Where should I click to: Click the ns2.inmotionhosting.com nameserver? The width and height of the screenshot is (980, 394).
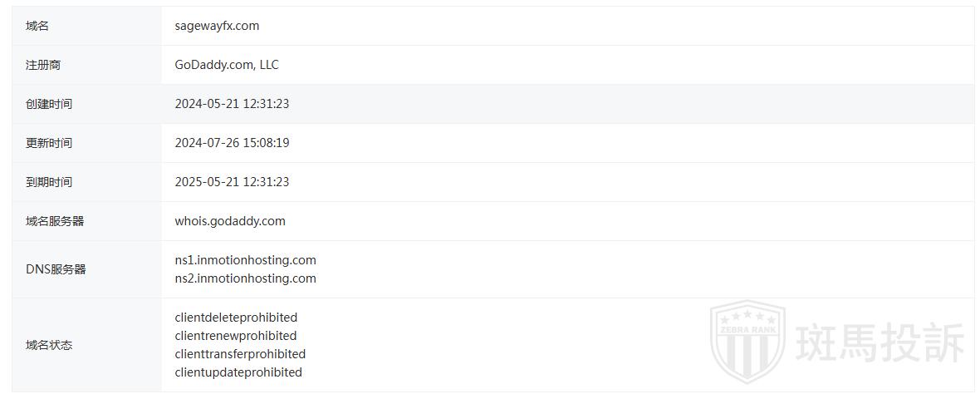(x=245, y=278)
